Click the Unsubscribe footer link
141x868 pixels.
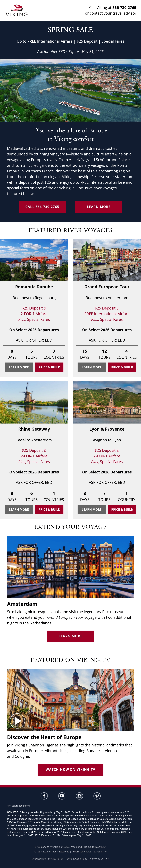[x=39, y=859]
